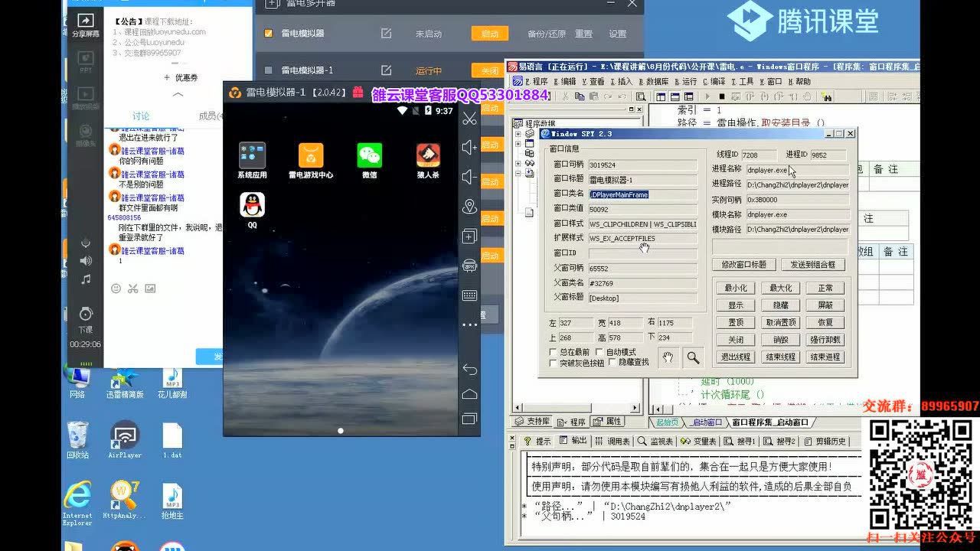980x551 pixels.
Task: Toggle the 突破灰色按钮 checkbox
Action: pyautogui.click(x=554, y=363)
